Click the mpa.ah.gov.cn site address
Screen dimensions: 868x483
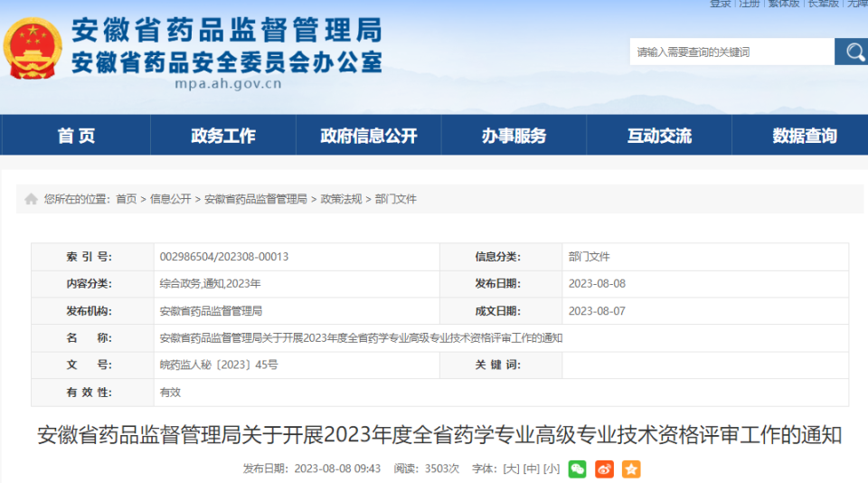pyautogui.click(x=228, y=83)
